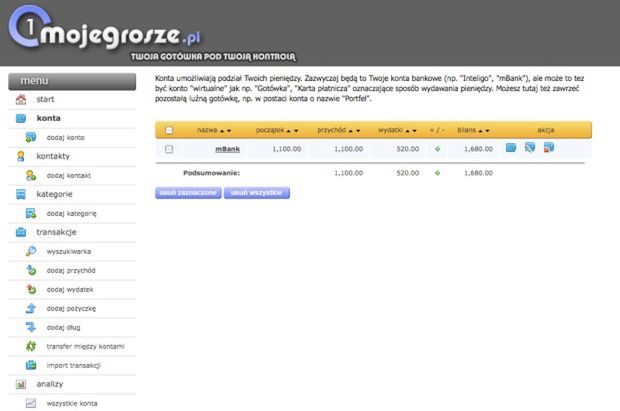Sort bilans column descending
Screen dimensions: 620x411
point(487,131)
